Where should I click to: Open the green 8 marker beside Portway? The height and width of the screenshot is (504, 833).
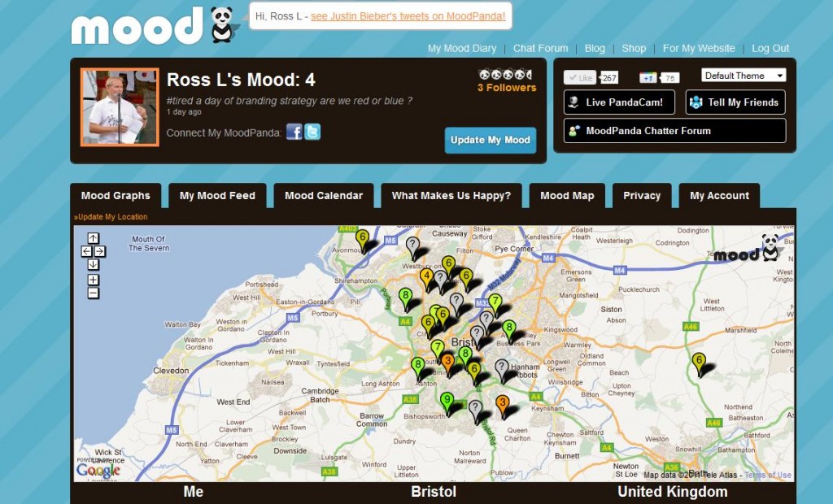pos(405,298)
